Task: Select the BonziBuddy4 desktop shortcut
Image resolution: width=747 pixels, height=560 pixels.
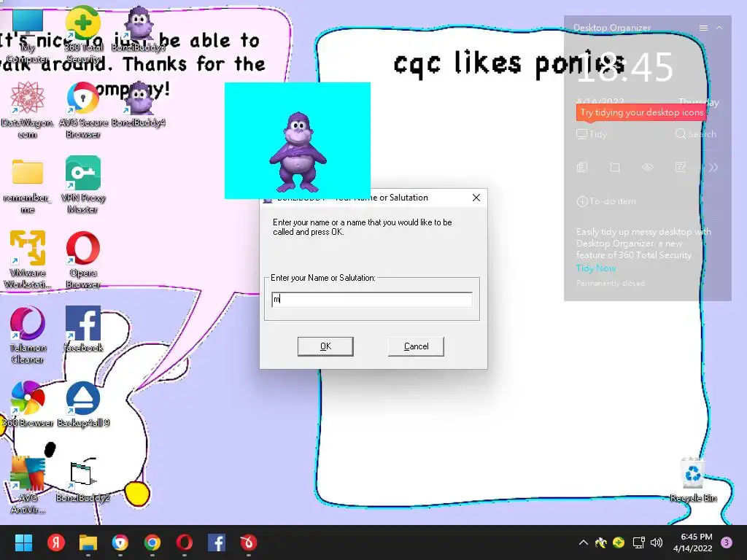Action: 139,104
